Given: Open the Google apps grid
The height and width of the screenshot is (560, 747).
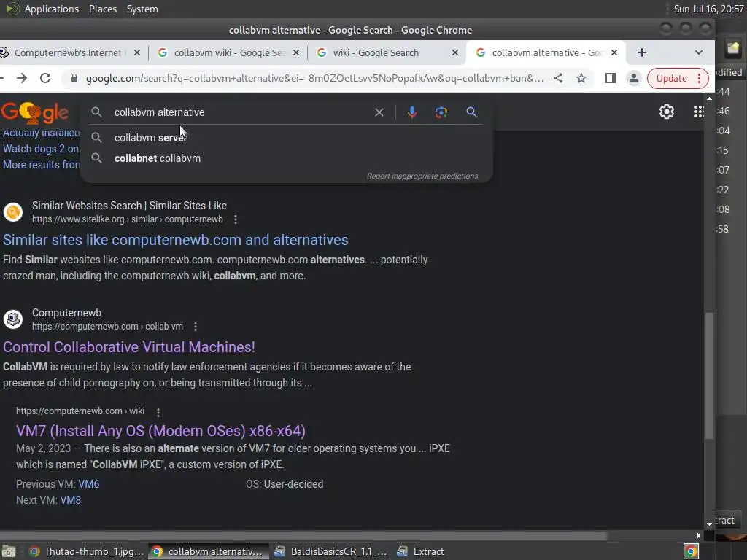Looking at the screenshot, I should [698, 112].
